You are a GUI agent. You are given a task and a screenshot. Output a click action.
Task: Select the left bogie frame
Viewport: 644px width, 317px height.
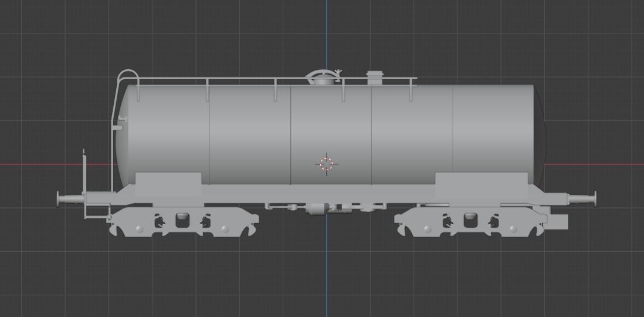click(184, 222)
